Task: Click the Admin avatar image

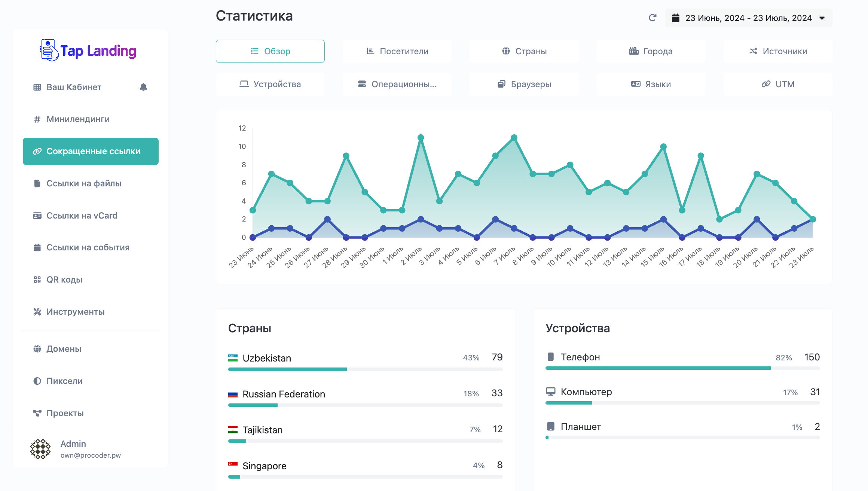Action: (40, 449)
